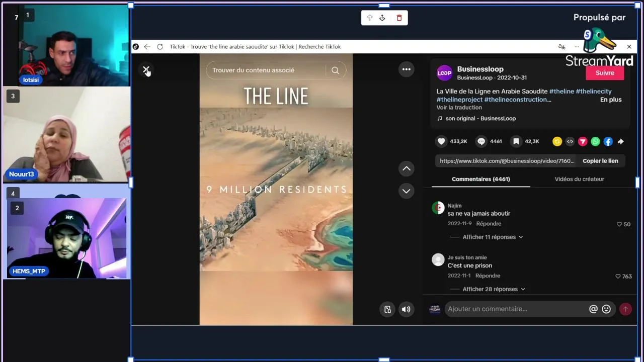Click the Suivre follow button
The height and width of the screenshot is (362, 644).
(605, 73)
